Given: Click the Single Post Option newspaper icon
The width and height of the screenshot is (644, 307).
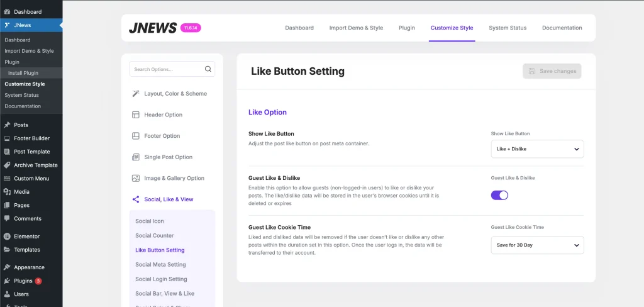Looking at the screenshot, I should (x=136, y=157).
